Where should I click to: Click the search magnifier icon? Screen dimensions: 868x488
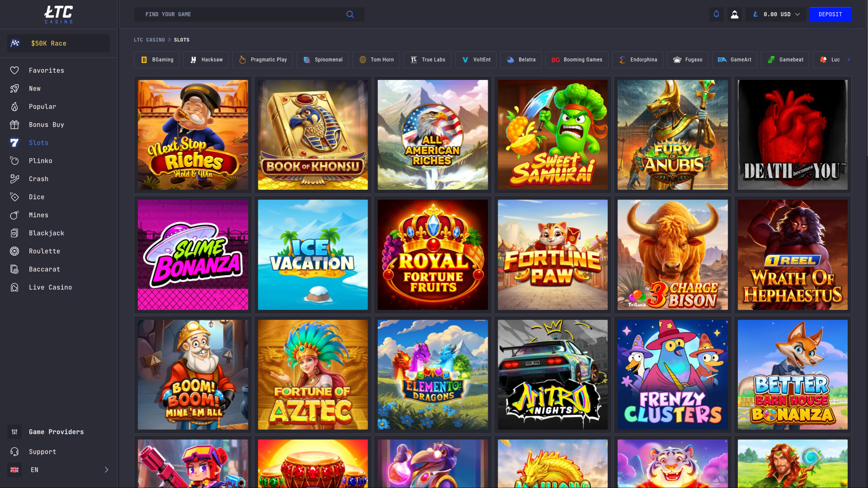click(x=350, y=14)
